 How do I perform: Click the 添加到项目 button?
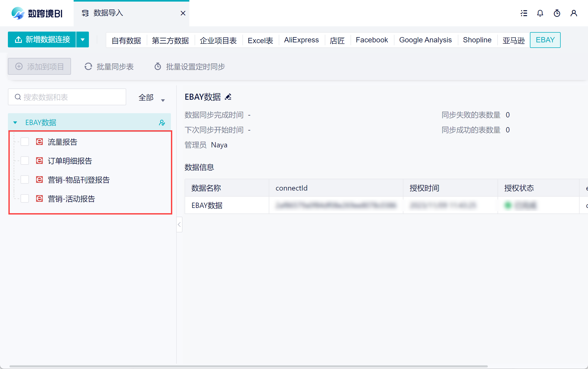tap(39, 67)
